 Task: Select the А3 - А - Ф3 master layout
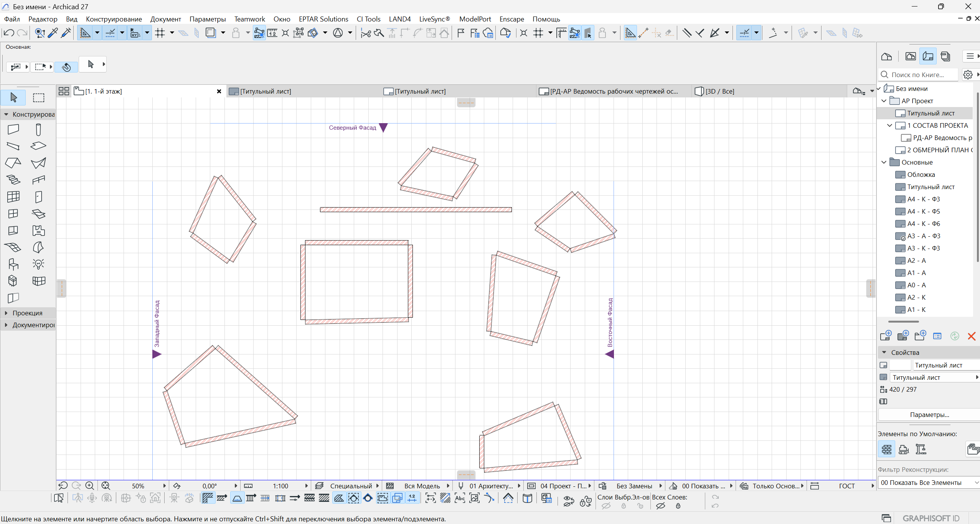(923, 236)
